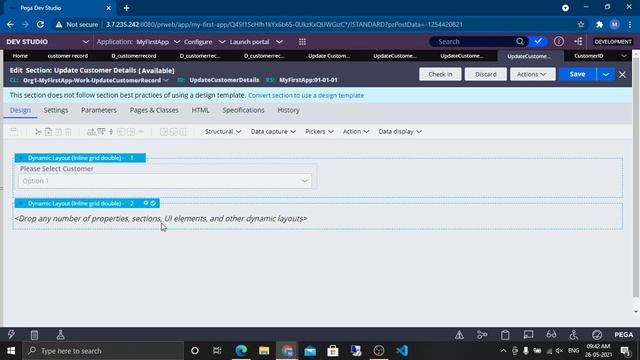Open File Explorer from the taskbar

[x=264, y=351]
